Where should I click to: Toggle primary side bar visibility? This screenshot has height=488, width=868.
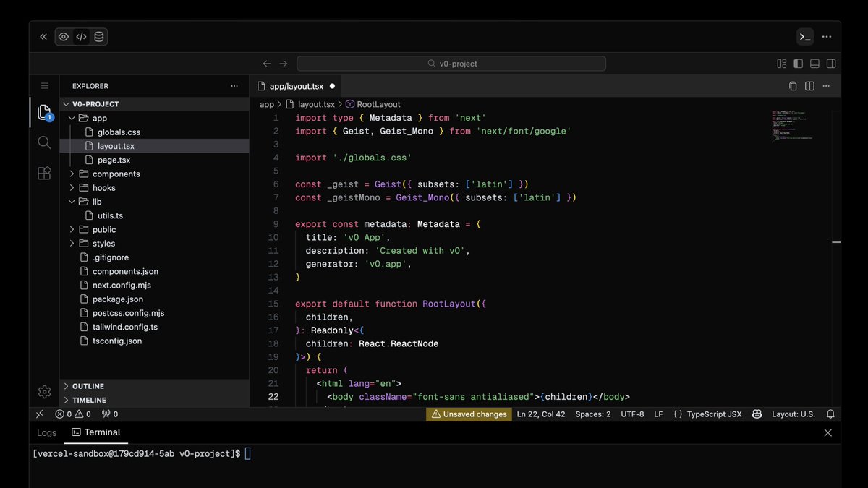[799, 64]
